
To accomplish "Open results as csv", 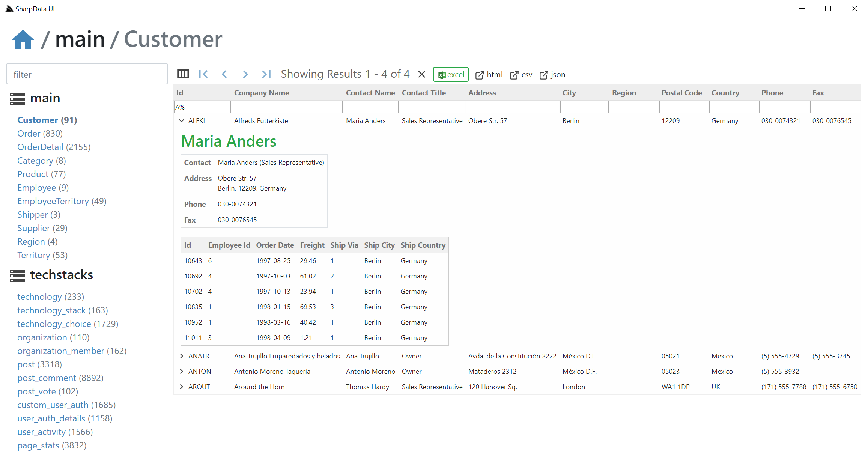I will pos(521,75).
